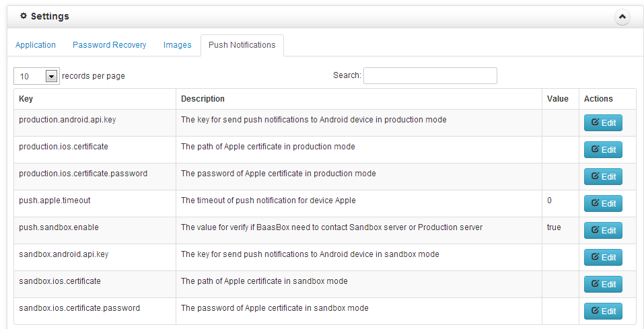This screenshot has height=329, width=644.
Task: Edit production.android.api.key setting
Action: 603,122
